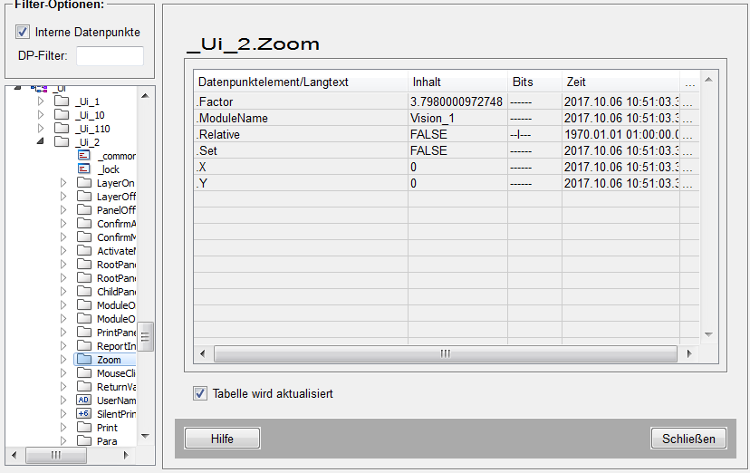Click the Para folder icon

(x=84, y=440)
